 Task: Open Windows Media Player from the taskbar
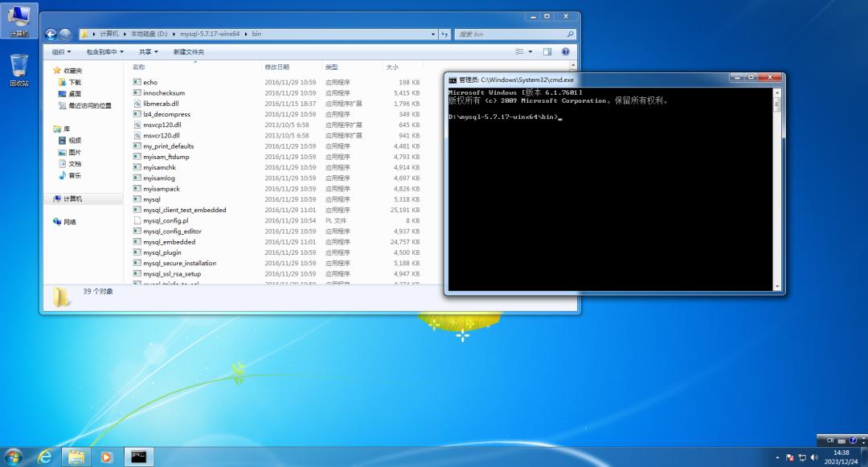106,457
